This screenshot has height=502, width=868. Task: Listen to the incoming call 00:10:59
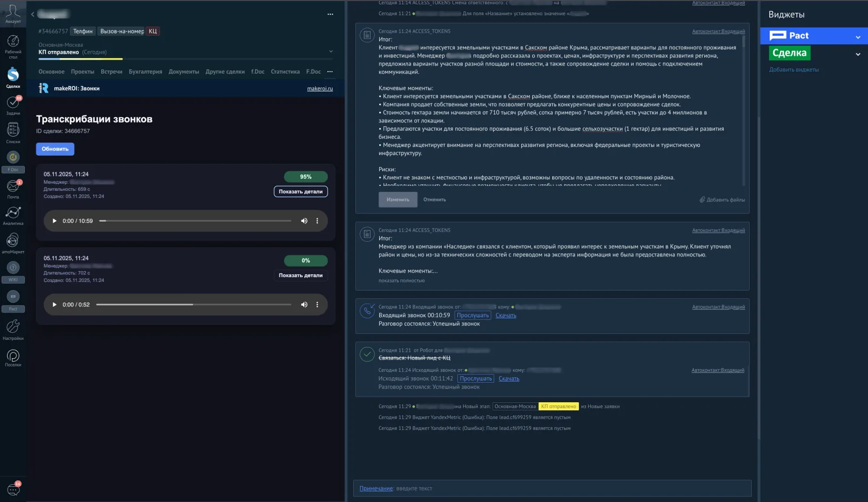473,316
